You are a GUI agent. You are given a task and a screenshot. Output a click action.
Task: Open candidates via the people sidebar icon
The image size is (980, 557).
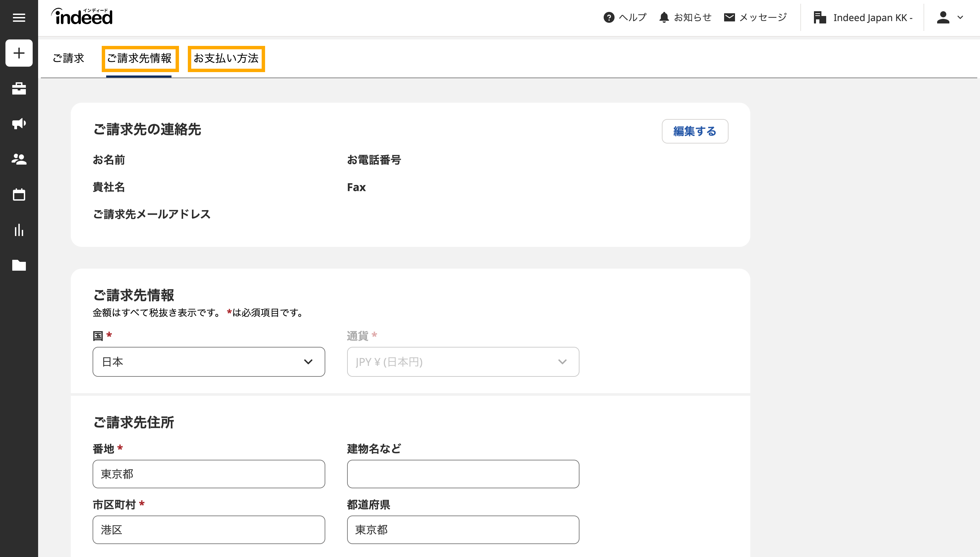[19, 159]
